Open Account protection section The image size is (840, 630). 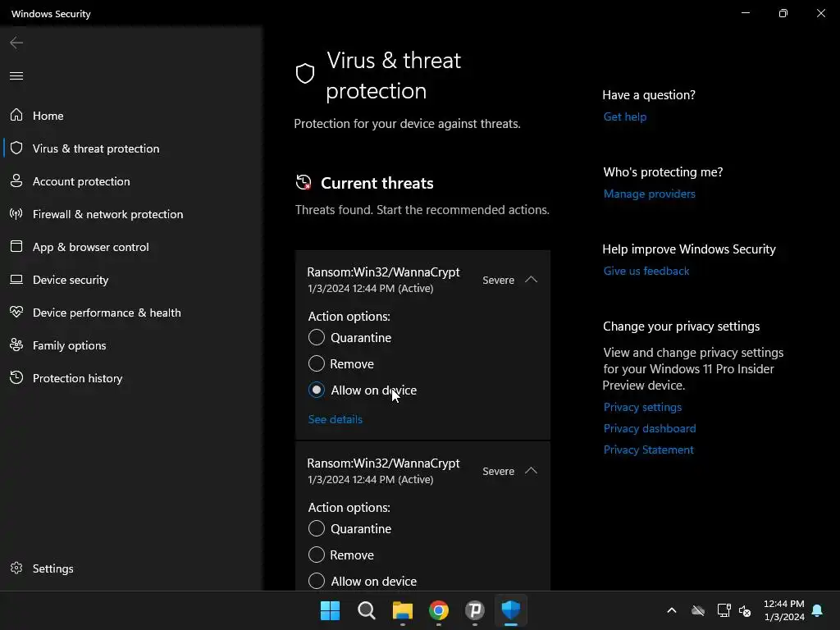pyautogui.click(x=81, y=181)
